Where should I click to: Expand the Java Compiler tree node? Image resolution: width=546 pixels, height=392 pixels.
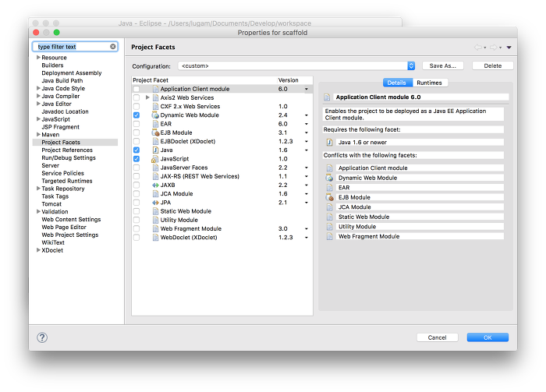pos(38,96)
